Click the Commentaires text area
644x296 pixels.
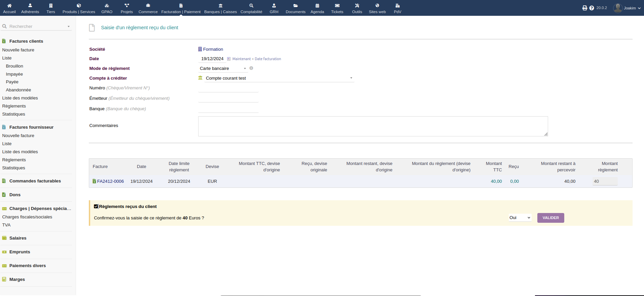373,126
